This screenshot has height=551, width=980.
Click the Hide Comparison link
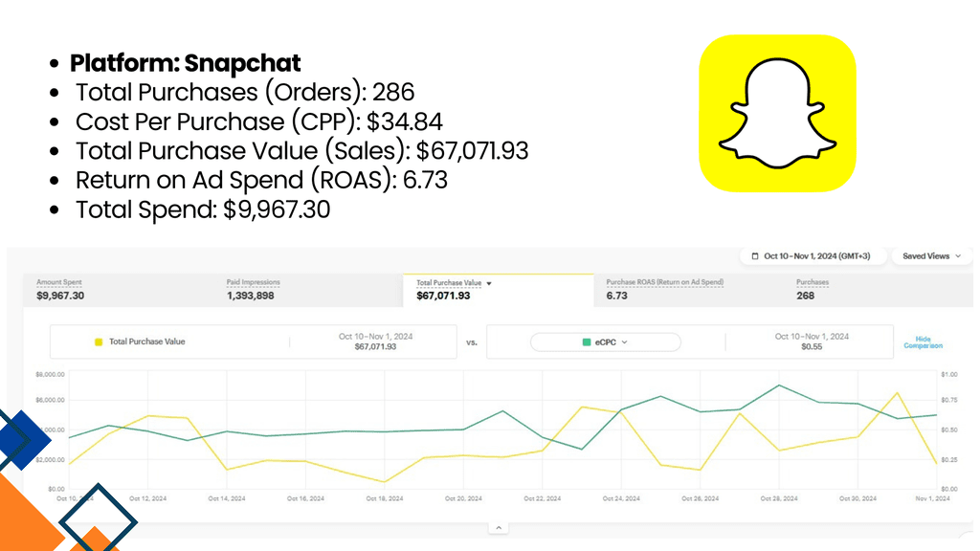[x=923, y=342]
